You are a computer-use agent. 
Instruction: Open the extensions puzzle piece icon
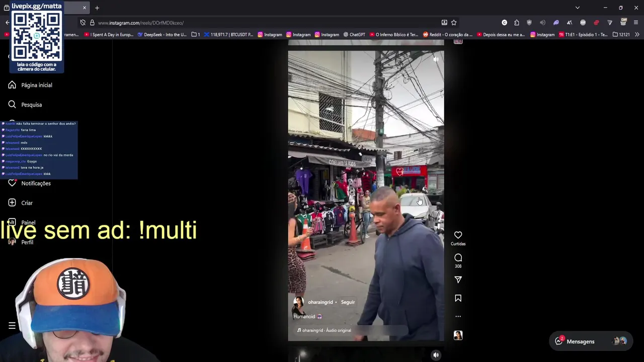pos(517,23)
